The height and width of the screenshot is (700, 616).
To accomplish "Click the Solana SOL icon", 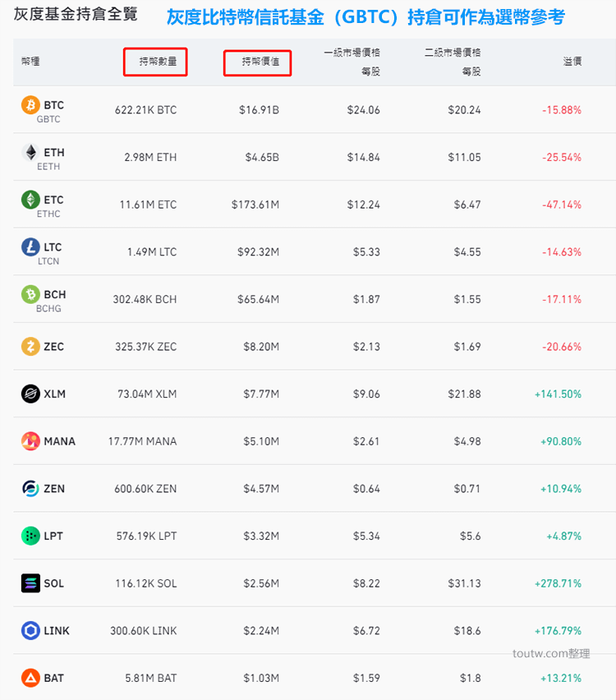I will click(30, 583).
